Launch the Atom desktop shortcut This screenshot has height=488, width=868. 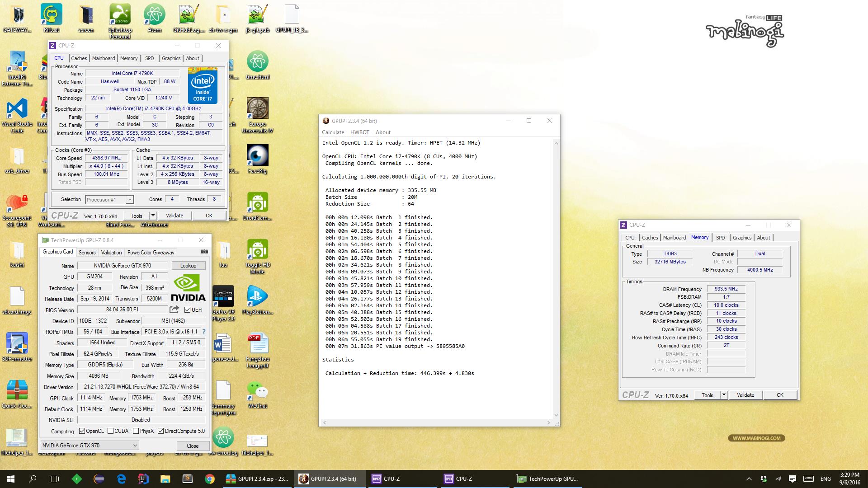[x=155, y=18]
